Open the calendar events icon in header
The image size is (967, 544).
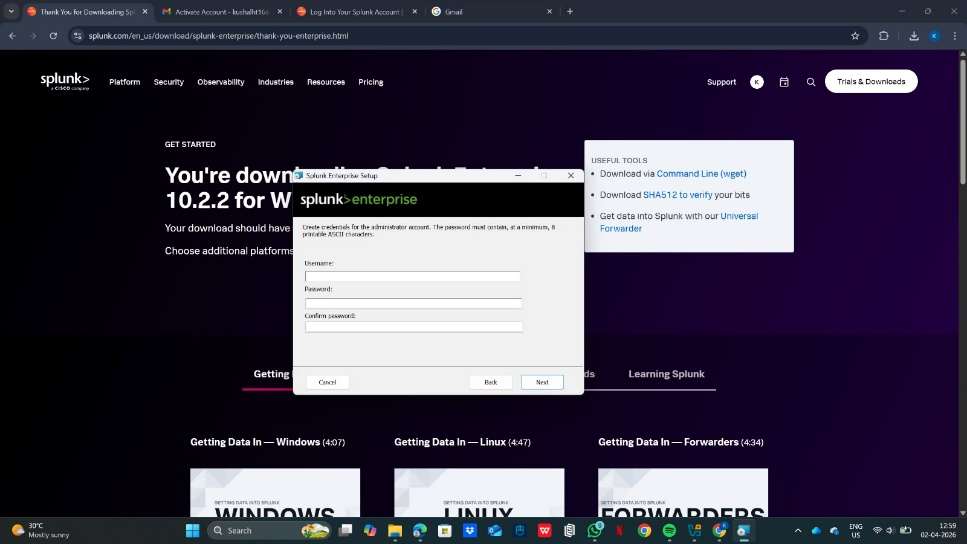784,82
